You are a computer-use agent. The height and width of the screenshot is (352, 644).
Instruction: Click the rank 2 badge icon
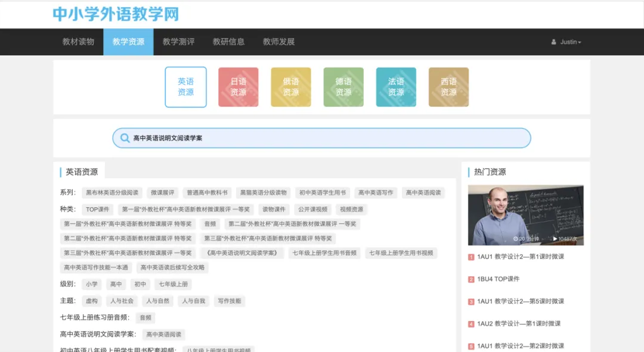[472, 279]
